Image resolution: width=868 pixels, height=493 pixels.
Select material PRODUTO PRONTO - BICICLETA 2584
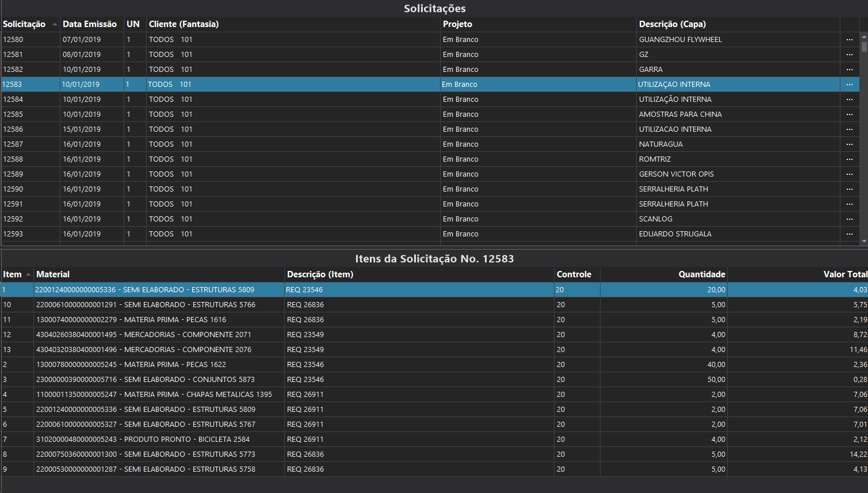point(159,440)
